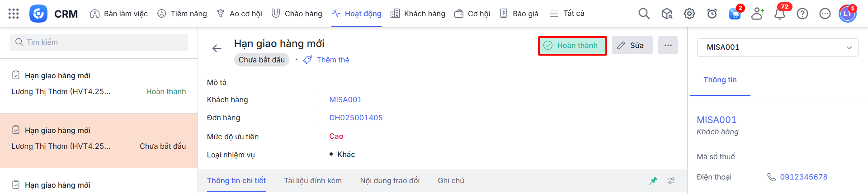Switch to the Tài liệu đính kèm tab
The height and width of the screenshot is (194, 868).
(313, 181)
